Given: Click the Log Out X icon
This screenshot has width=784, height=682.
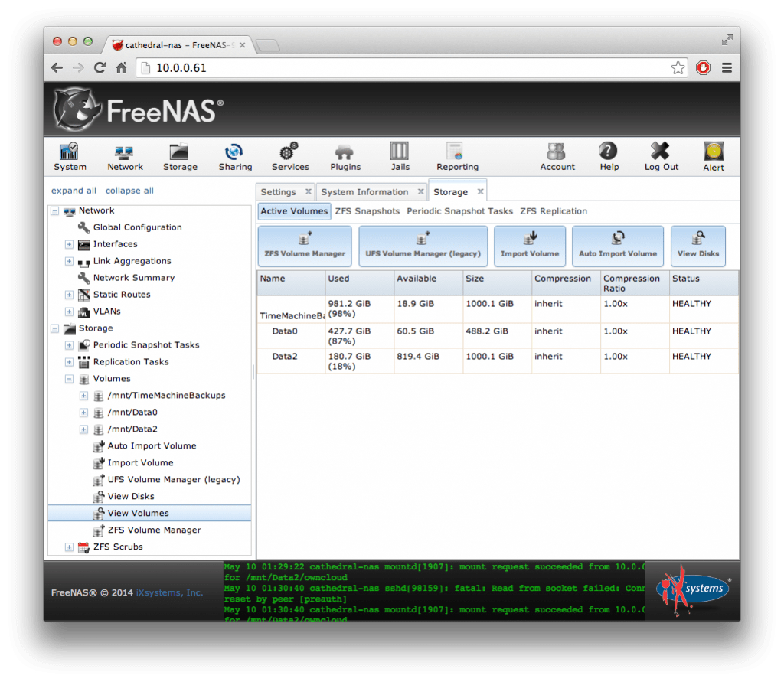Looking at the screenshot, I should pos(661,156).
